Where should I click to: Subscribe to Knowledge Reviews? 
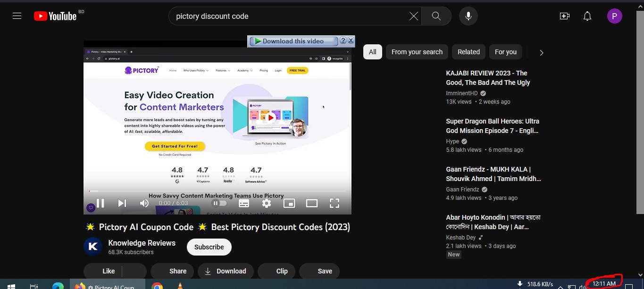click(x=209, y=247)
